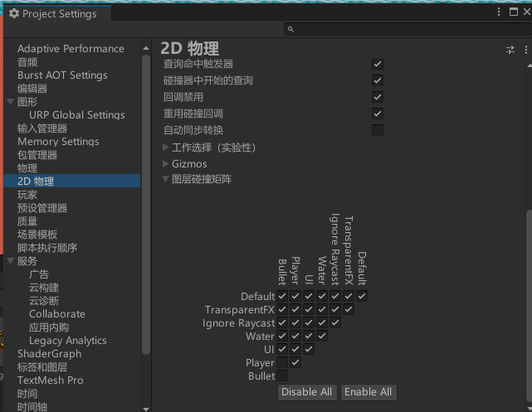Open 场景模板 settings
Image resolution: width=532 pixels, height=412 pixels.
click(x=37, y=235)
